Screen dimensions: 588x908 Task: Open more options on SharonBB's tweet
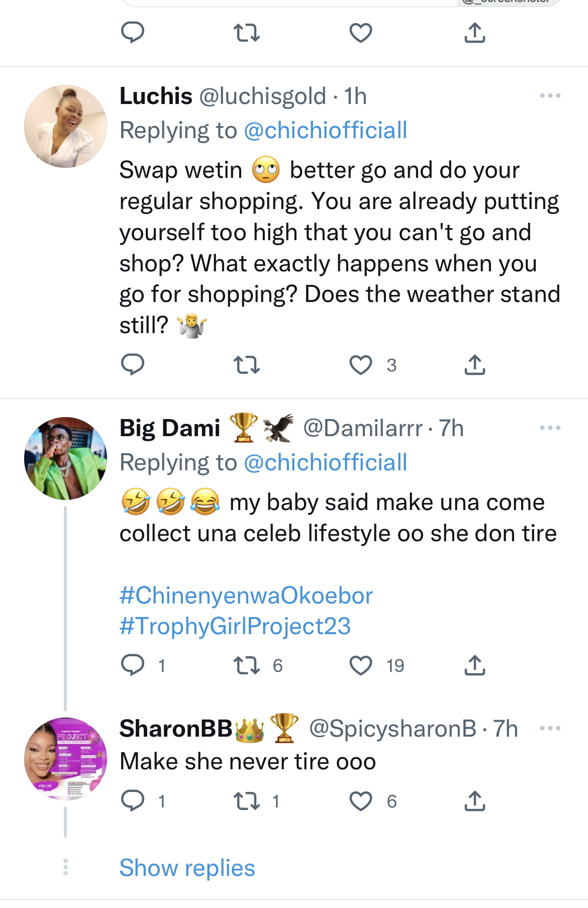(550, 728)
